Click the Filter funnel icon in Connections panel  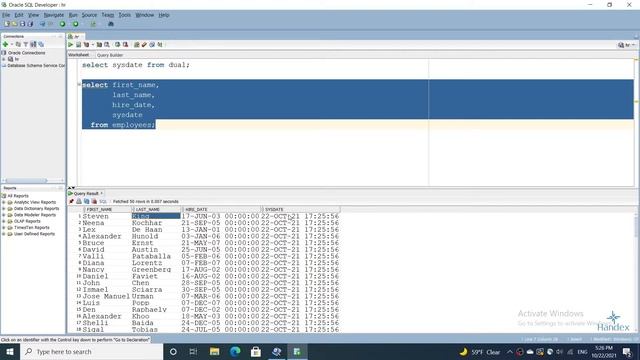pos(26,44)
